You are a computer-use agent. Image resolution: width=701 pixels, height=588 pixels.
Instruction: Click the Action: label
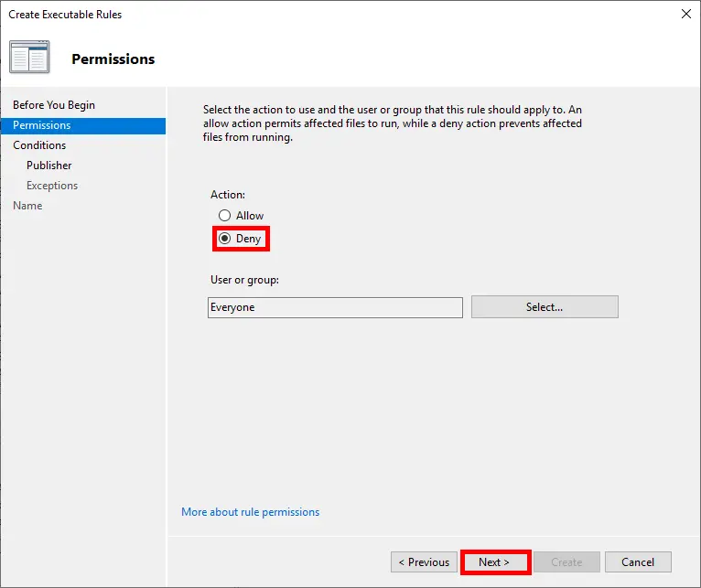(228, 195)
